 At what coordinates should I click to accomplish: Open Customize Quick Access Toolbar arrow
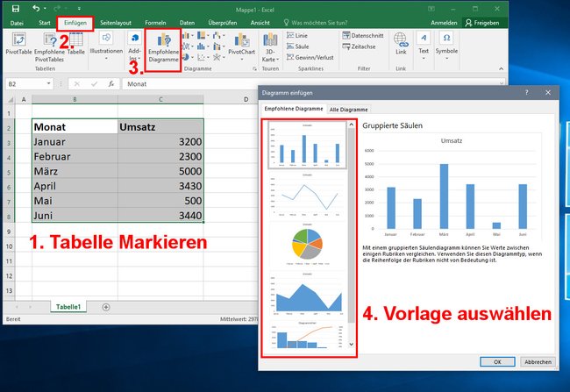coord(79,9)
